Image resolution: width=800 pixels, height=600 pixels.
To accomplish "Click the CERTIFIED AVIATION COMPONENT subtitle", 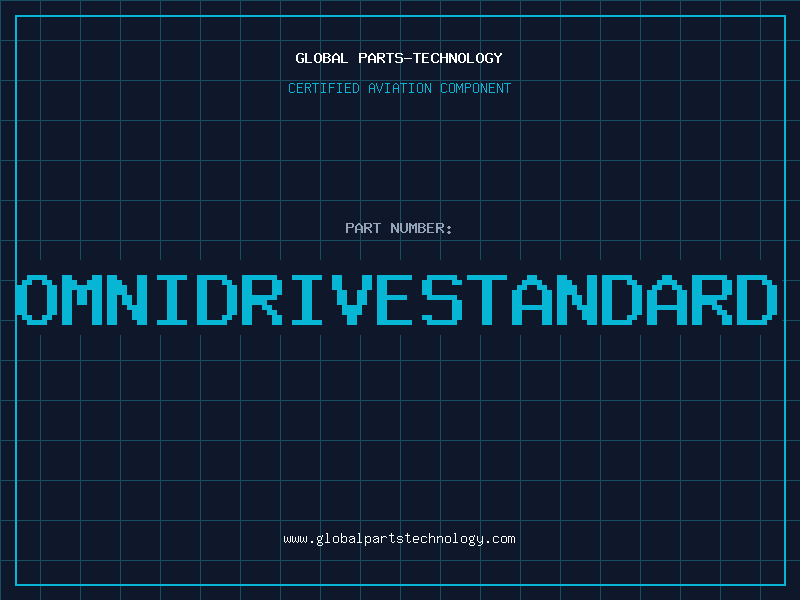I will (x=399, y=88).
